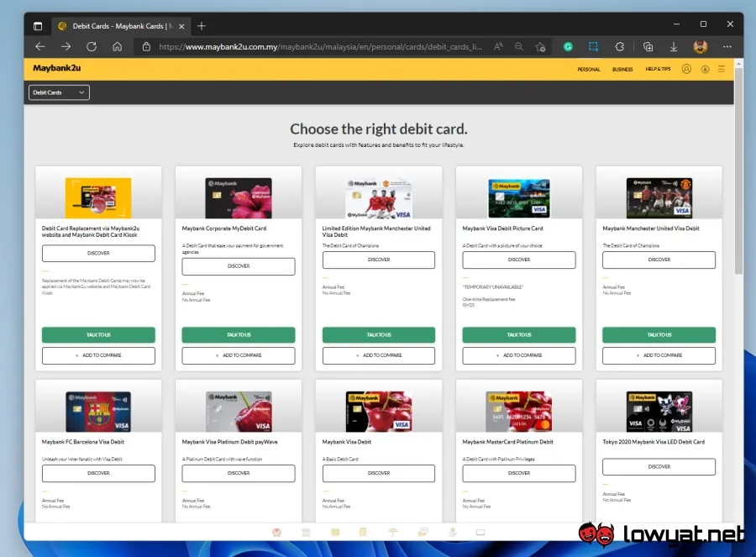The height and width of the screenshot is (557, 756).
Task: Click the Maybank2u logo
Action: click(x=57, y=68)
